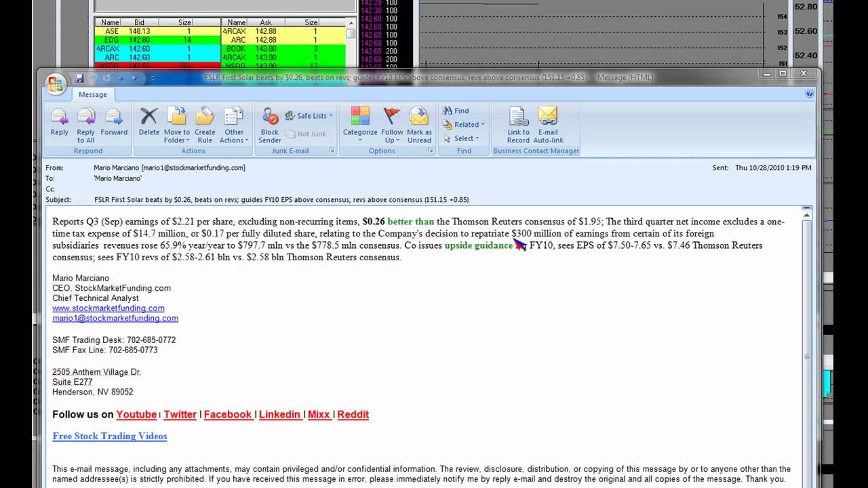The width and height of the screenshot is (868, 488).
Task: Reply to the email
Action: pyautogui.click(x=60, y=123)
